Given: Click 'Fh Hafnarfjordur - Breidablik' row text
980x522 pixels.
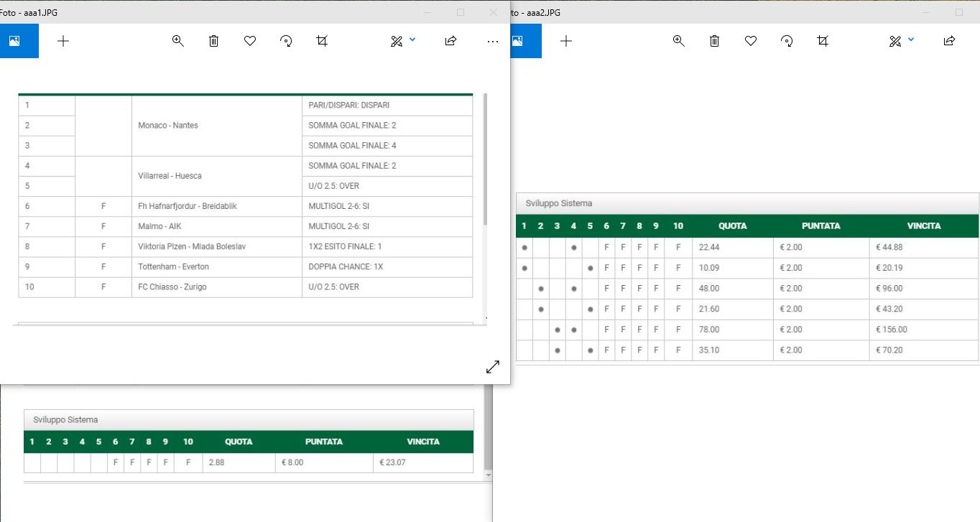Looking at the screenshot, I should tap(187, 206).
